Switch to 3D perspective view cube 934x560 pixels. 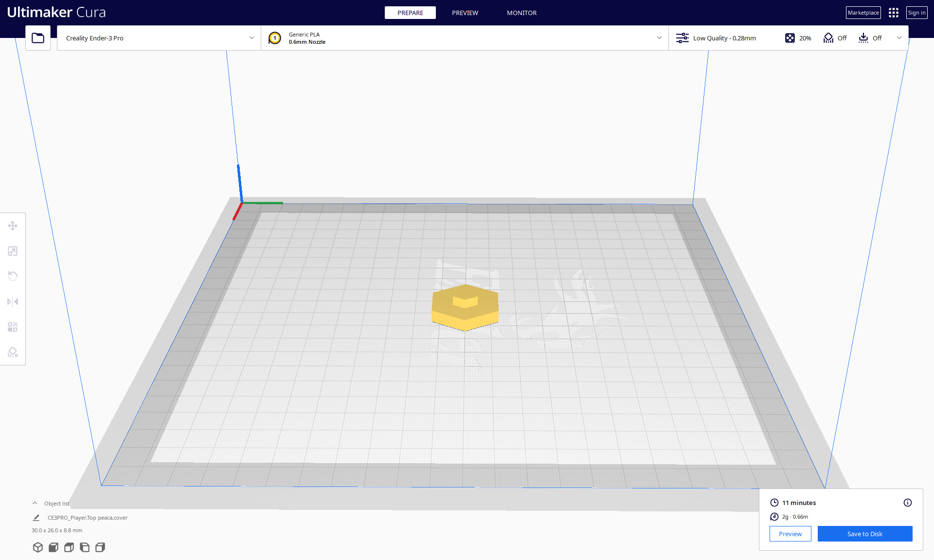coord(38,547)
